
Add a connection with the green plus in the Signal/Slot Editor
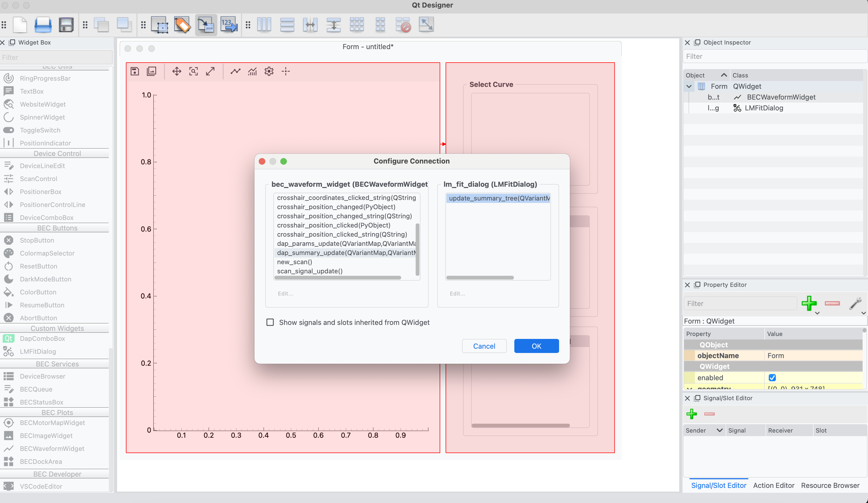coord(692,414)
